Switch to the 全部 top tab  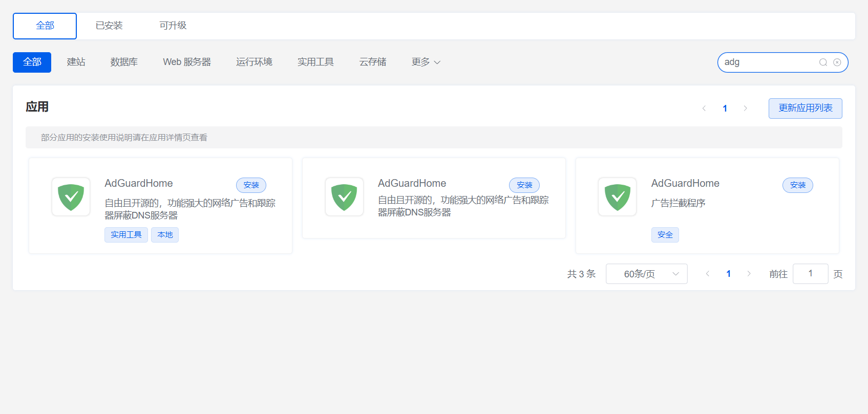[x=45, y=26]
